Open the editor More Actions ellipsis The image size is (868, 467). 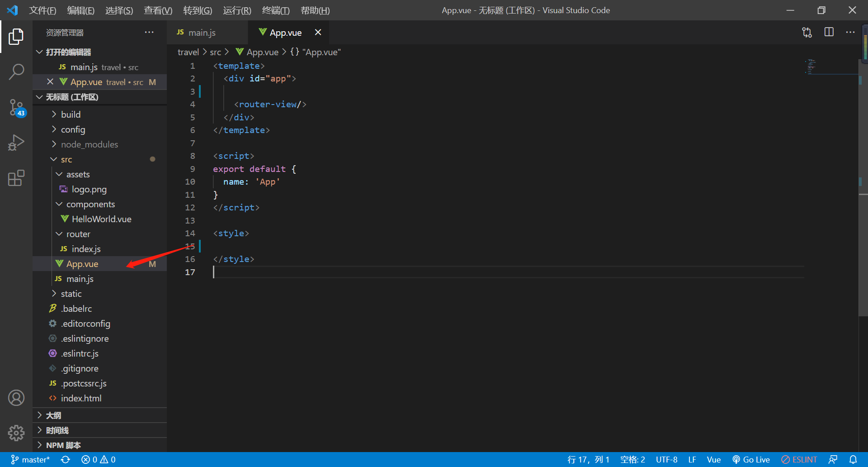(x=850, y=32)
